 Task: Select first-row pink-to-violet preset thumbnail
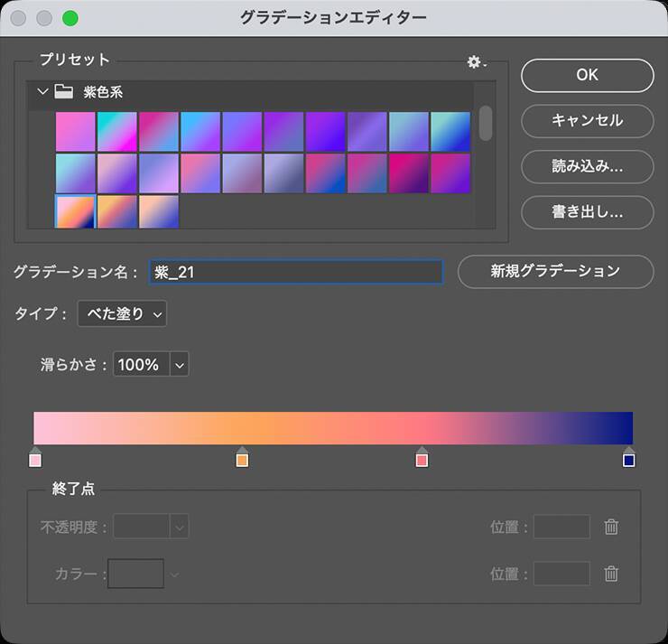click(76, 132)
